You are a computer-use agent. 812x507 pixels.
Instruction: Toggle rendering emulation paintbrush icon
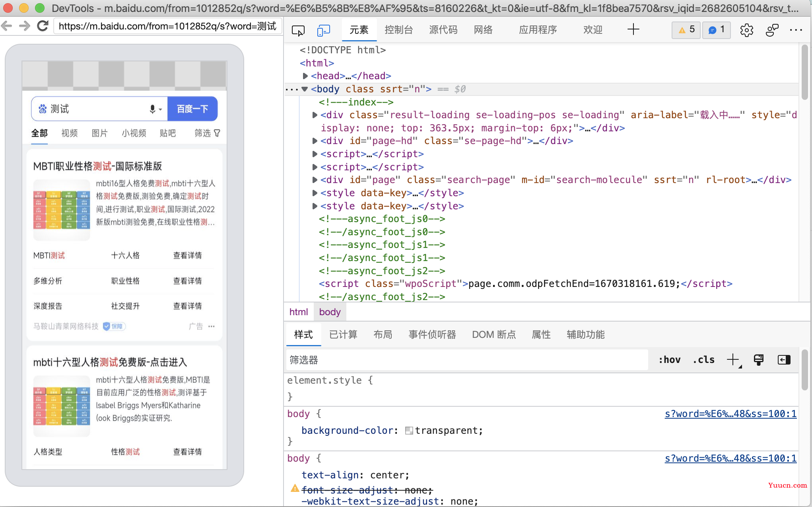point(759,360)
